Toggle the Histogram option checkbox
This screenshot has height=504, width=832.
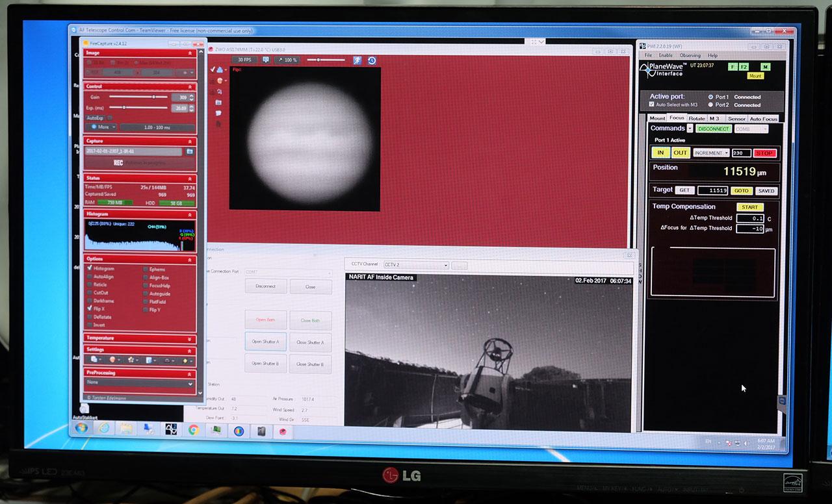click(89, 268)
